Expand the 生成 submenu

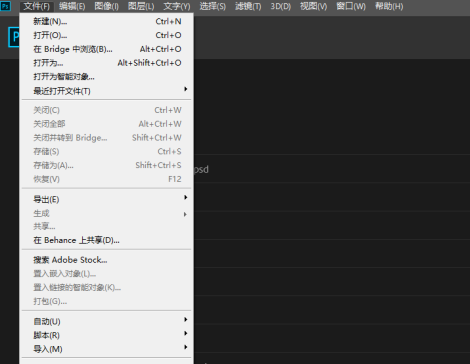pyautogui.click(x=107, y=213)
